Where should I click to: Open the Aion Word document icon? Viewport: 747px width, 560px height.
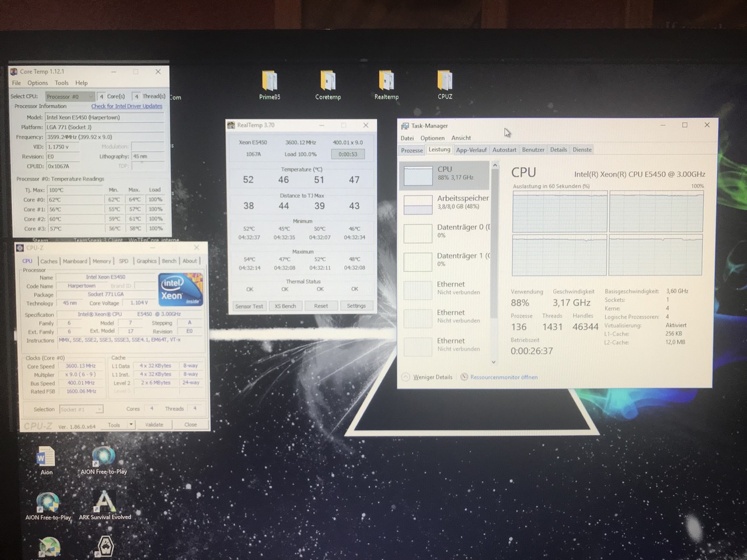click(46, 461)
